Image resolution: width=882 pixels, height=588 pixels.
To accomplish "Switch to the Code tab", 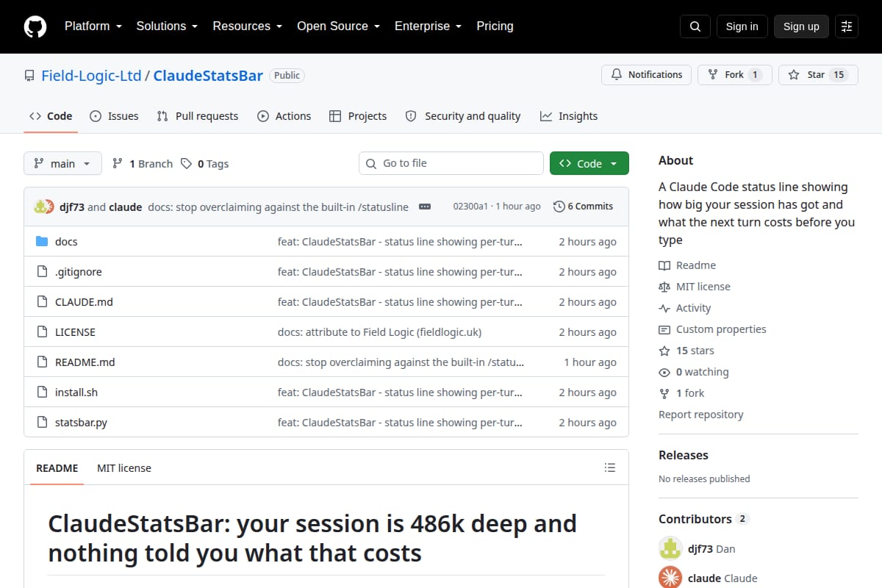I will [51, 116].
